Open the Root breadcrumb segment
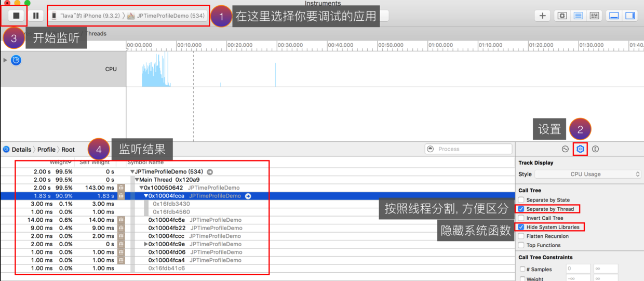 [x=68, y=150]
